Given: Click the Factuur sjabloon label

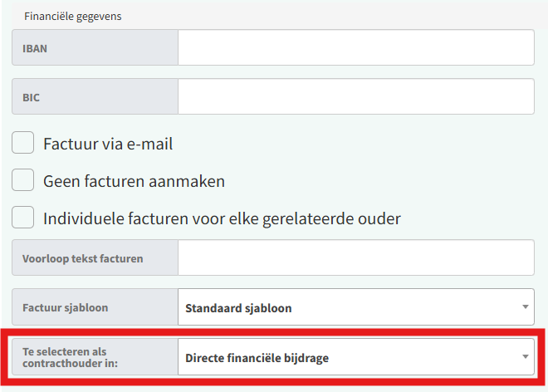Looking at the screenshot, I should (66, 308).
